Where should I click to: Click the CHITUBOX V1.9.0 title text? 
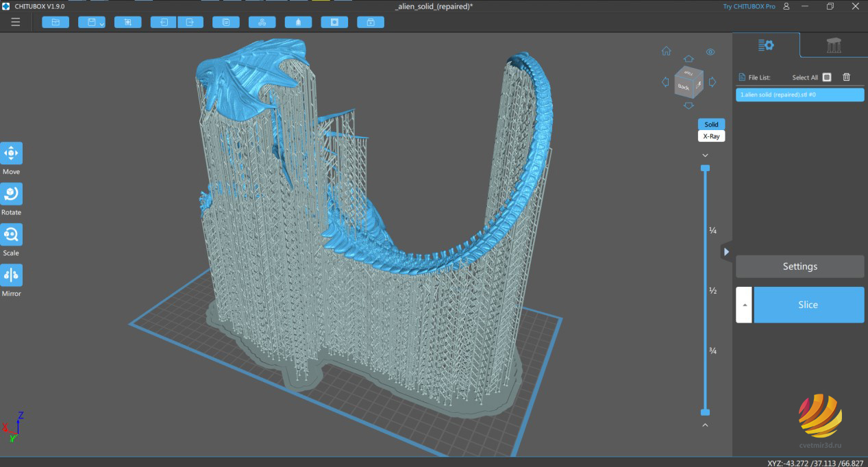[x=38, y=6]
